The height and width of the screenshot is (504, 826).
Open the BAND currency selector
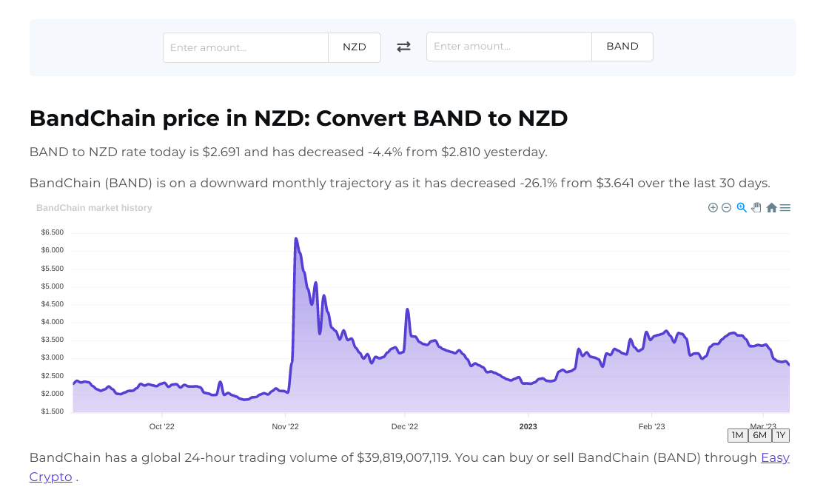622,47
